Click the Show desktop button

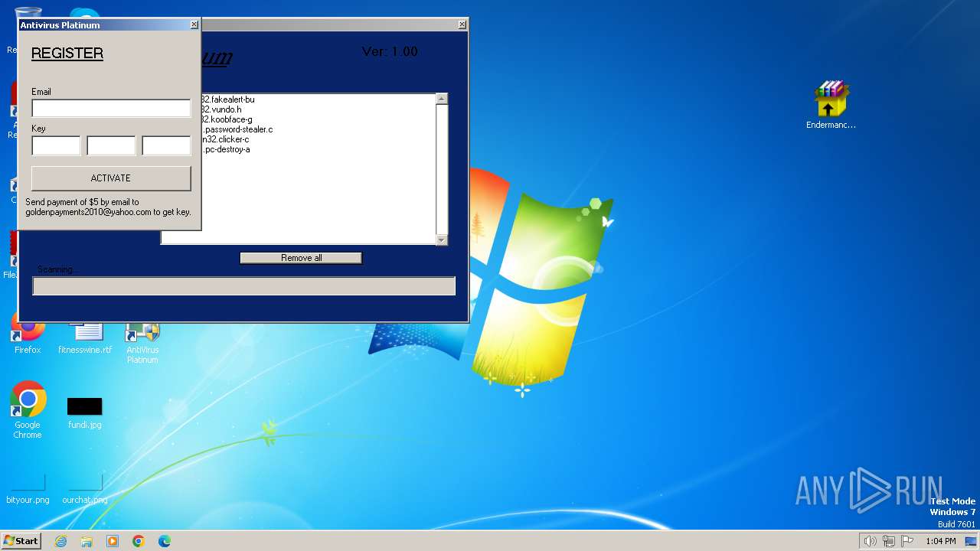(972, 541)
